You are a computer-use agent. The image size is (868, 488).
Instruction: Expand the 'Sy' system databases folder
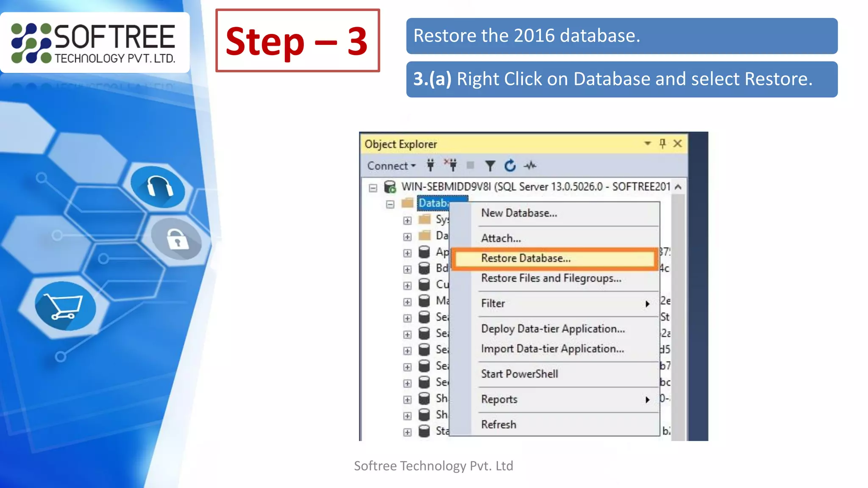(407, 221)
